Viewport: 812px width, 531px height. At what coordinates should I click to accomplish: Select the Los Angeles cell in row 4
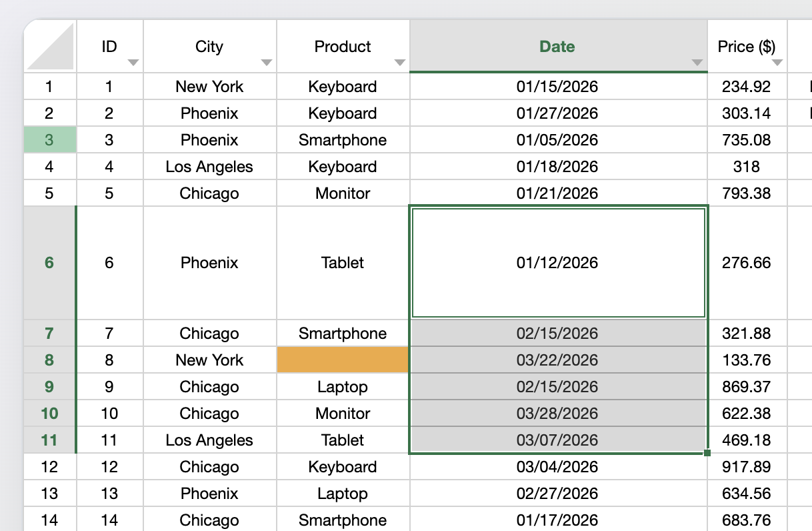[209, 167]
